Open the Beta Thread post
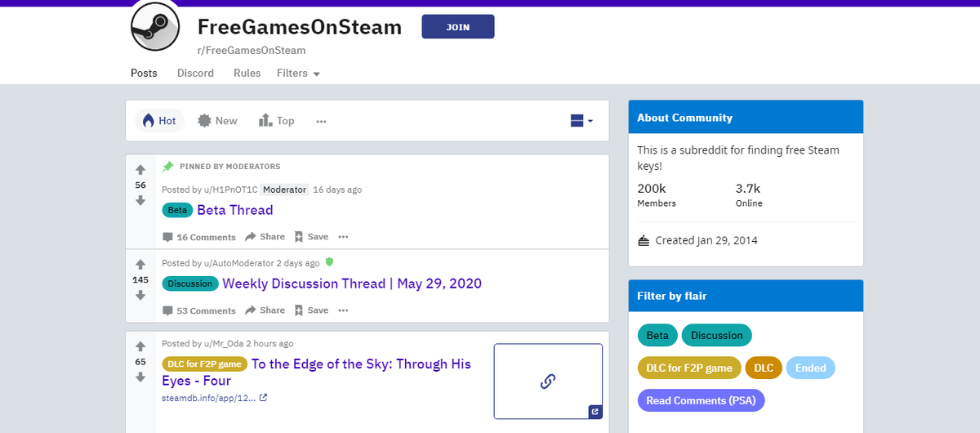 (235, 210)
